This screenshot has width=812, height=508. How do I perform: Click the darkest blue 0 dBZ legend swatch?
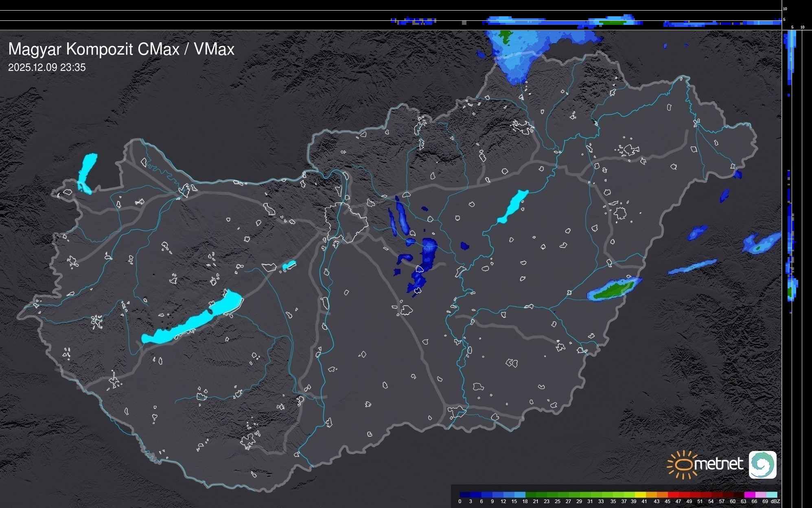pos(465,495)
